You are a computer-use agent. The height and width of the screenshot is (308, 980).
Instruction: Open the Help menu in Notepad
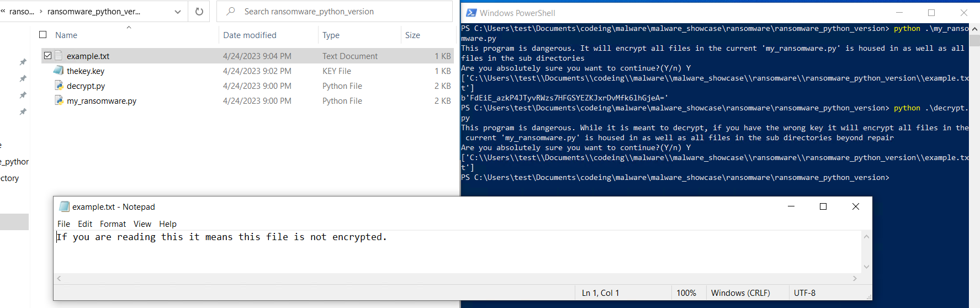pos(168,224)
